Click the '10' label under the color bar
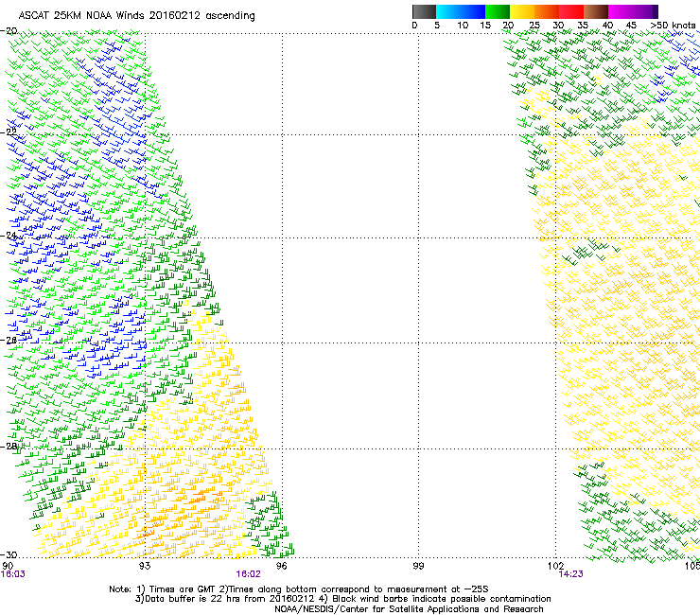This screenshot has width=700, height=615. [x=463, y=26]
